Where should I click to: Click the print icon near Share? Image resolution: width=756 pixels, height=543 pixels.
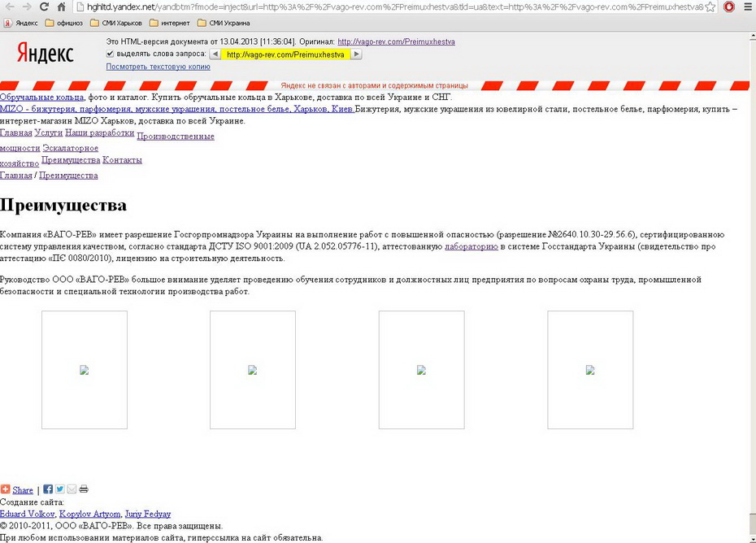point(83,489)
